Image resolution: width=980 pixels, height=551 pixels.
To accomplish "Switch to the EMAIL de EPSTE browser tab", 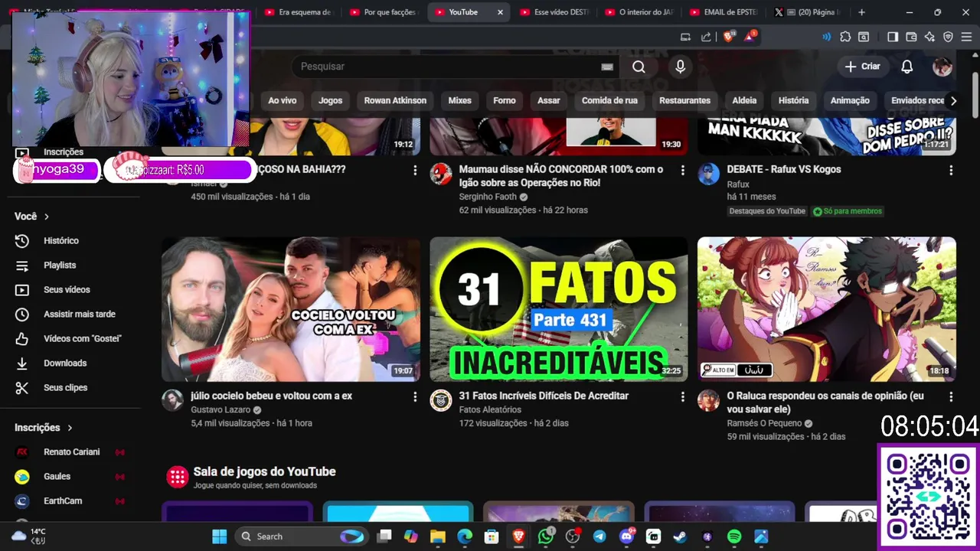I will 724,12.
